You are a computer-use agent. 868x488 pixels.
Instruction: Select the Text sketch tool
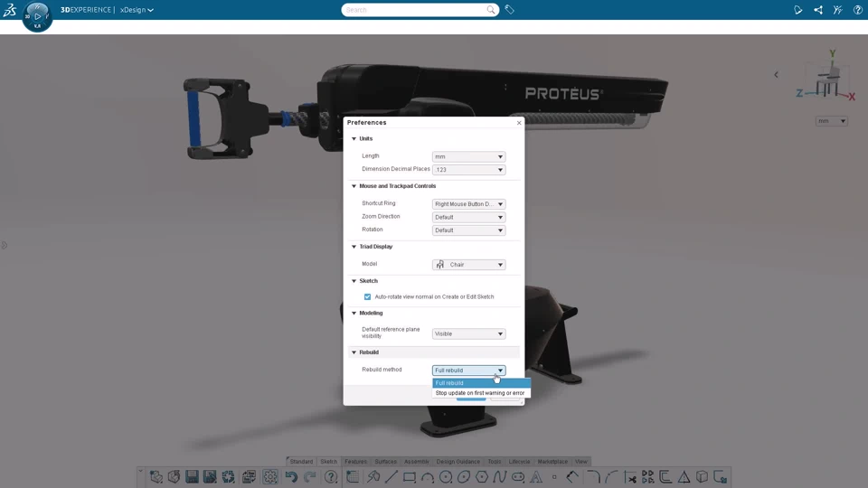536,476
